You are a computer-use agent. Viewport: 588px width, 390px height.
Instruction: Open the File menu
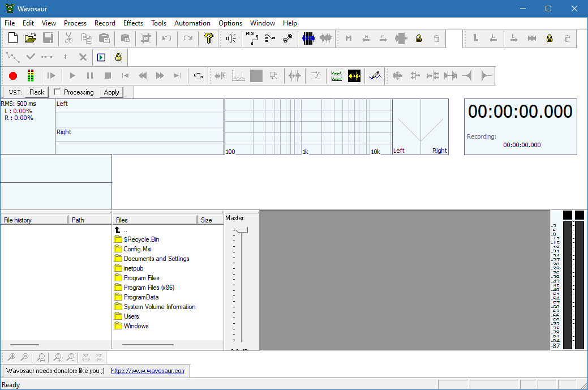10,23
